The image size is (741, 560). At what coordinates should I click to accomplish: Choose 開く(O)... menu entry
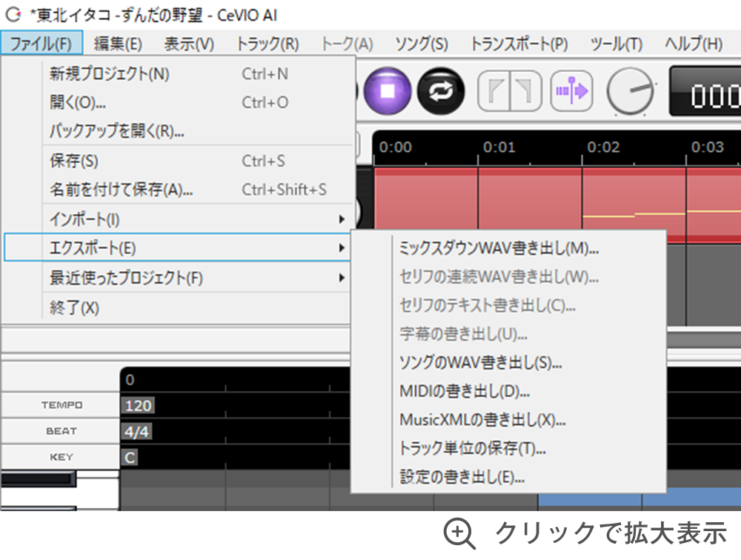[x=177, y=102]
